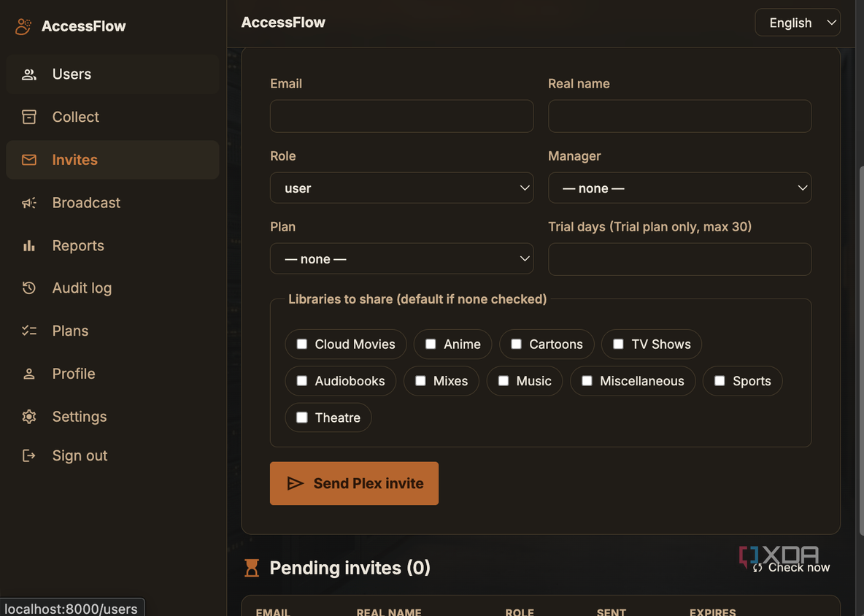This screenshot has width=864, height=616.
Task: Click the REAL NAME column header
Action: pyautogui.click(x=389, y=612)
